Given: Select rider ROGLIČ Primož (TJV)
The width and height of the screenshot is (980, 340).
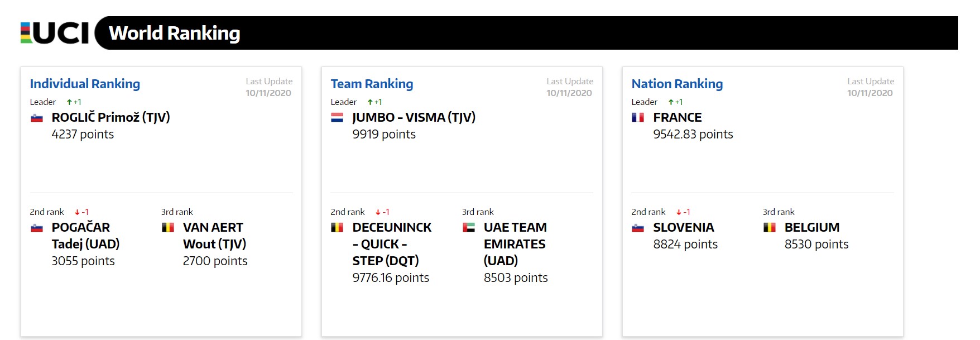Looking at the screenshot, I should [111, 117].
